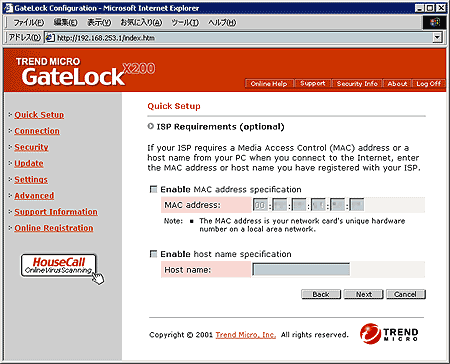
Task: Close the GateLock Configuration window
Action: coord(441,8)
